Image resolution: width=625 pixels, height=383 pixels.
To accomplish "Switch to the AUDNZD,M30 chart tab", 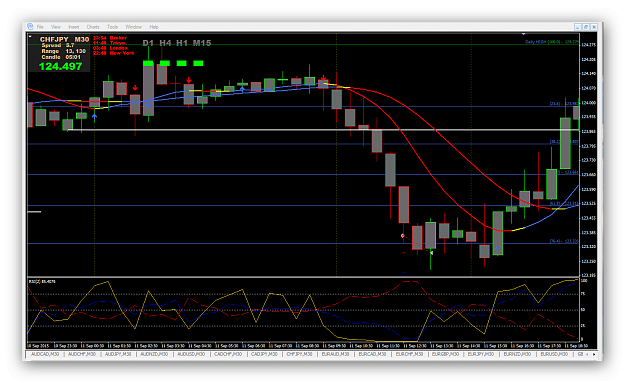I will pos(154,354).
